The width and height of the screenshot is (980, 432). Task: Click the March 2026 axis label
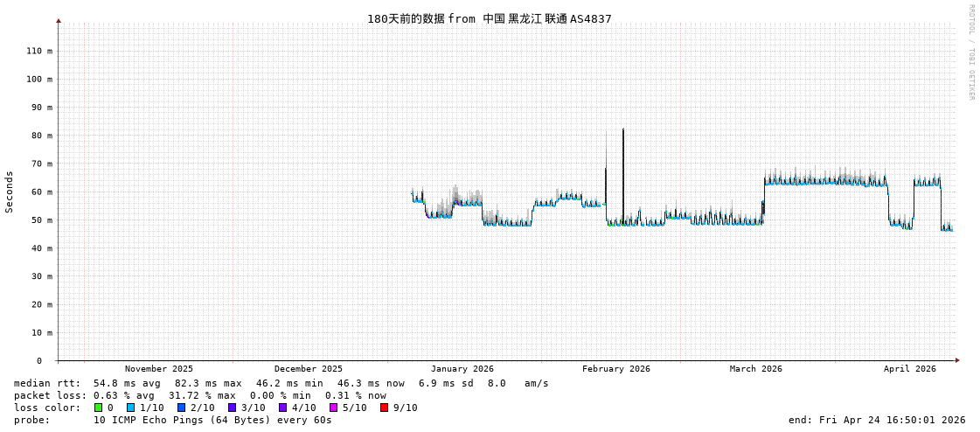[x=755, y=369]
